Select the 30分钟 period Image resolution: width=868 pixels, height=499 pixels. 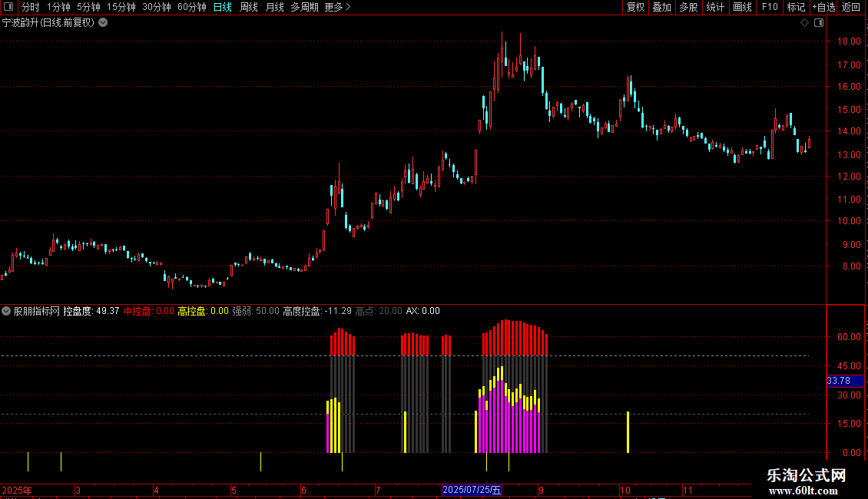(x=156, y=7)
